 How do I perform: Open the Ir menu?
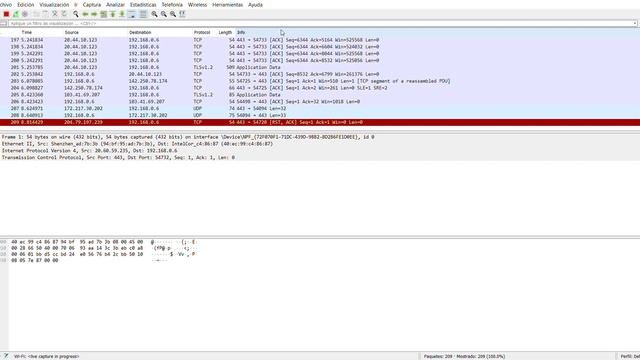76,5
